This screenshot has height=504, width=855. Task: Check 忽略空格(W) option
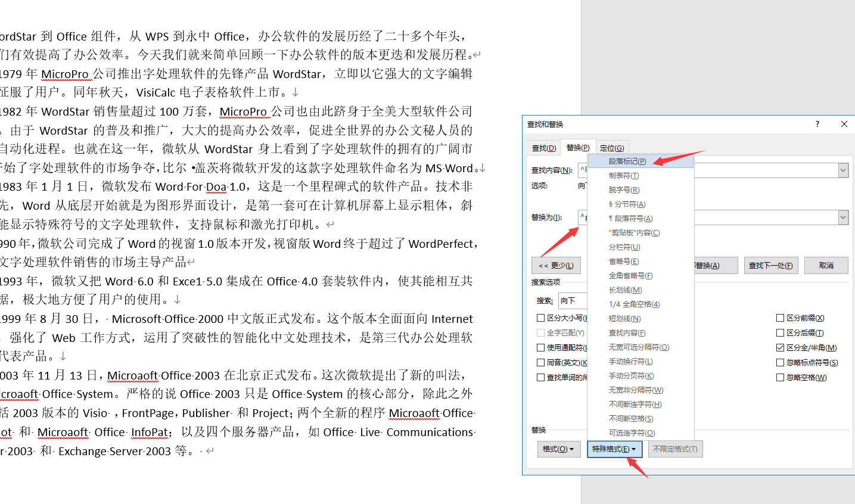(x=780, y=378)
